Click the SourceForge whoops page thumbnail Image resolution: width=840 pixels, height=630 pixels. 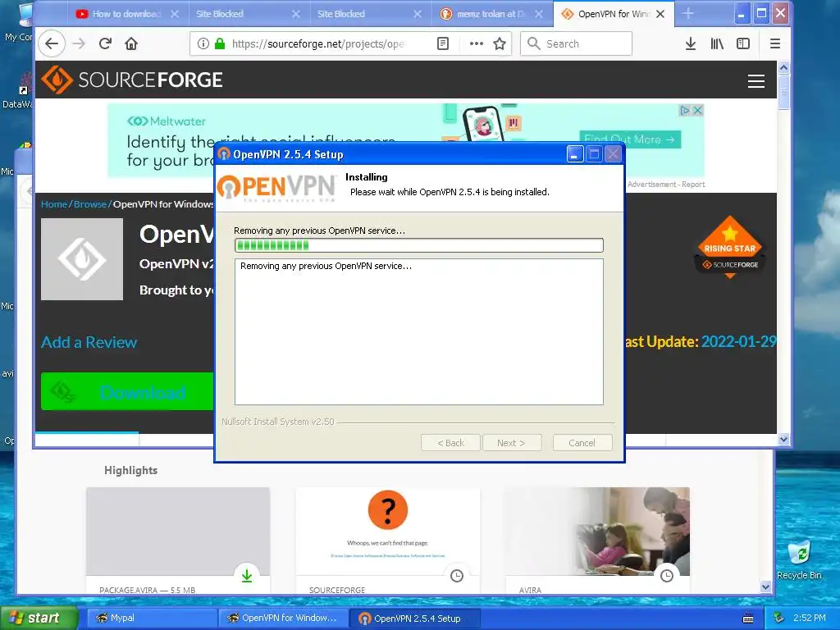388,532
